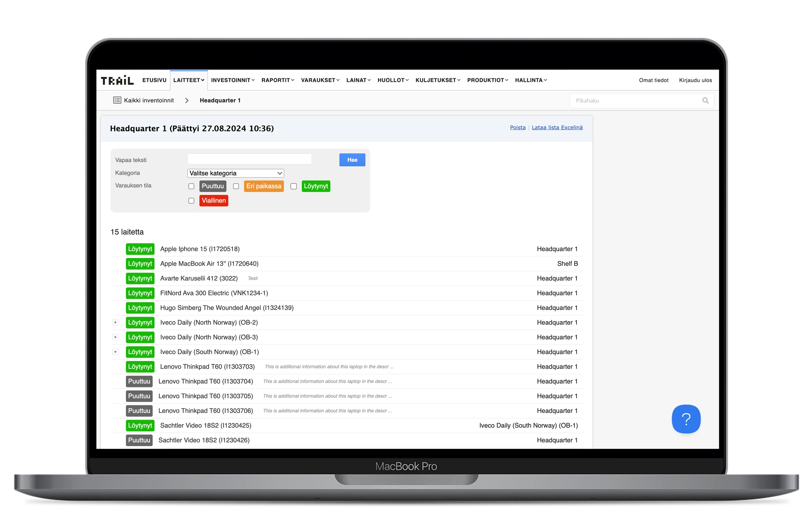Image resolution: width=812 pixels, height=517 pixels.
Task: Open the HUOLLOT menu
Action: (x=393, y=80)
